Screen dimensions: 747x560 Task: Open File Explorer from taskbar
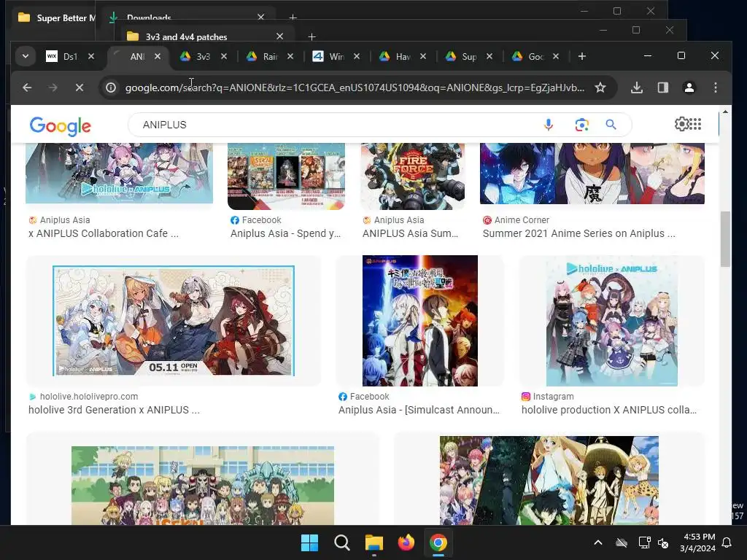[374, 542]
